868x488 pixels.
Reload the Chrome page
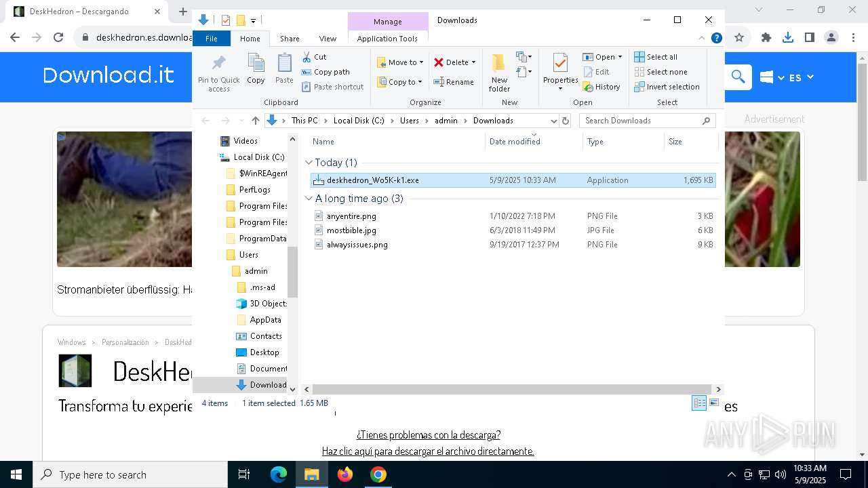(x=58, y=37)
